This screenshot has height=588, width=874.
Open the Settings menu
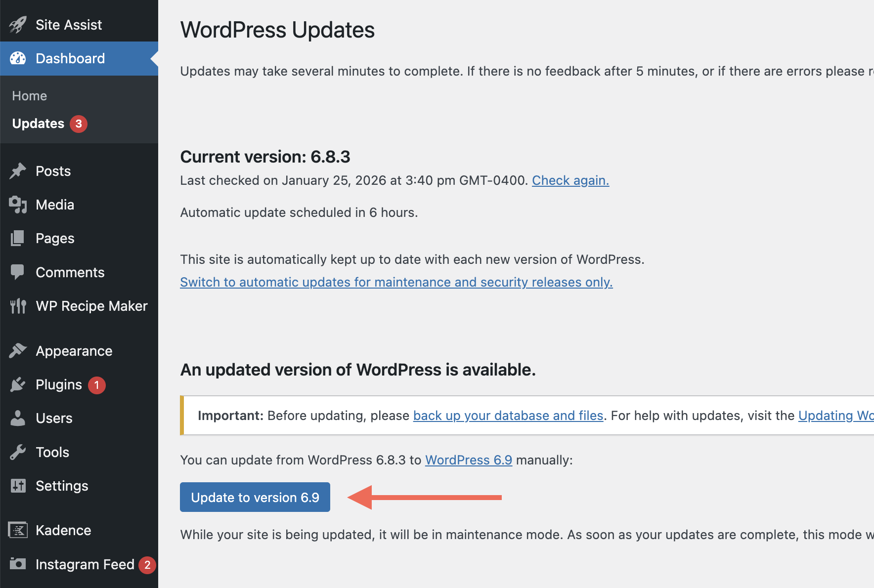(79, 486)
